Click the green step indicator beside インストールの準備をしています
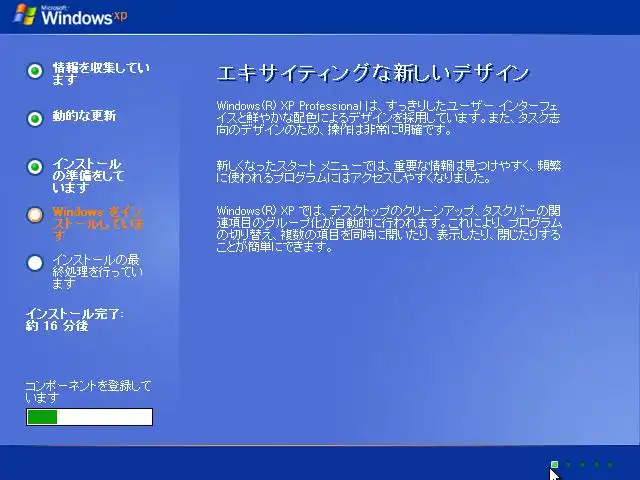The image size is (640, 480). click(35, 167)
